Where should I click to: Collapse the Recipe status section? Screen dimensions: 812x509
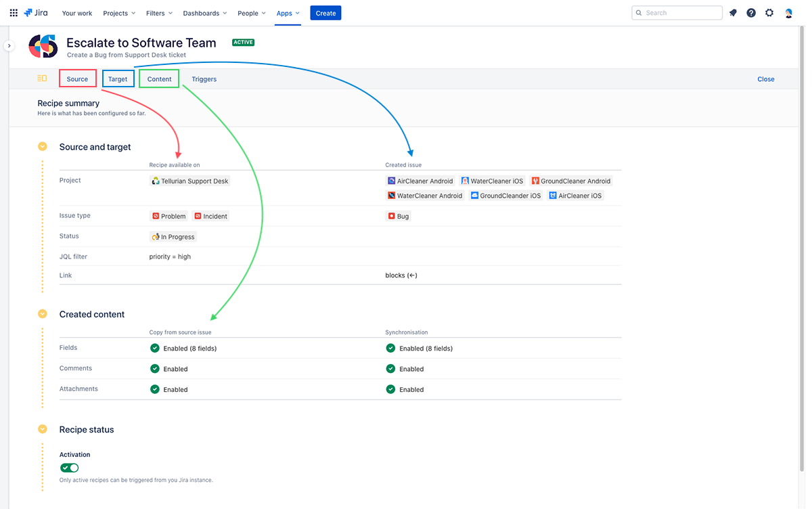[43, 429]
